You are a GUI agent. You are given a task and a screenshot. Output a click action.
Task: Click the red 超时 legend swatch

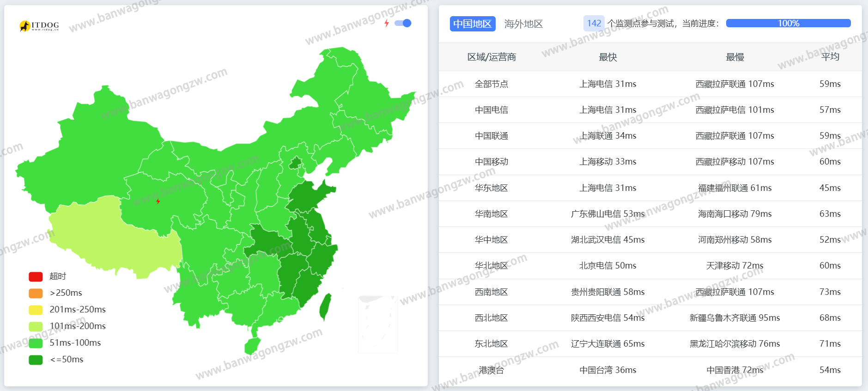(36, 276)
